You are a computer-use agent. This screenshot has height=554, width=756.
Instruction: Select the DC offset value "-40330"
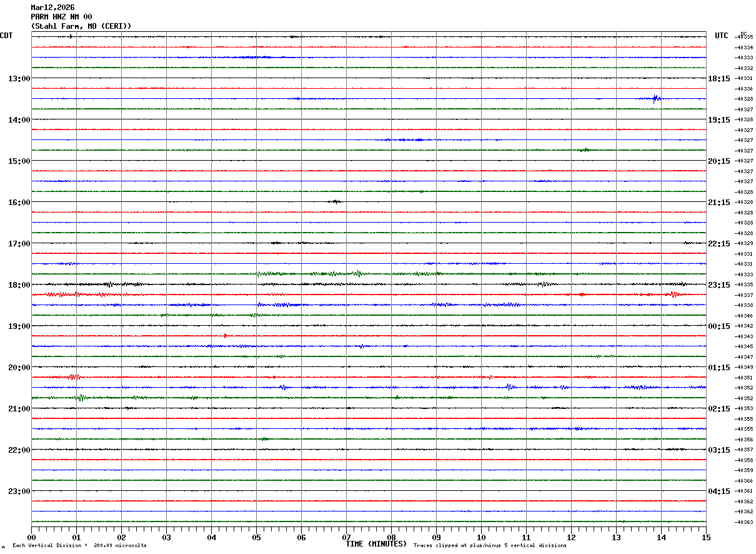pos(744,89)
